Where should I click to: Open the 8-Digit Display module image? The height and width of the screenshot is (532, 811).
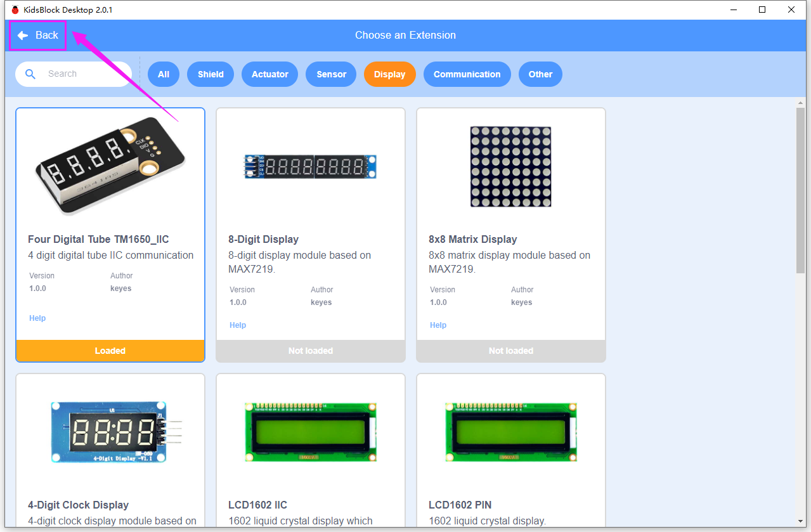(x=311, y=166)
